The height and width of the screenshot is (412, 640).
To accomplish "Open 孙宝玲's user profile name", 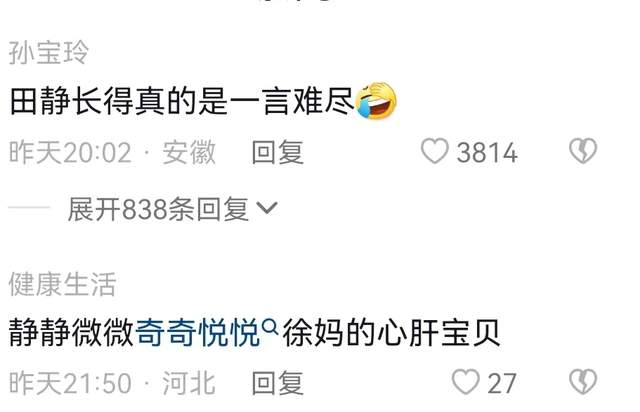I will click(x=49, y=52).
